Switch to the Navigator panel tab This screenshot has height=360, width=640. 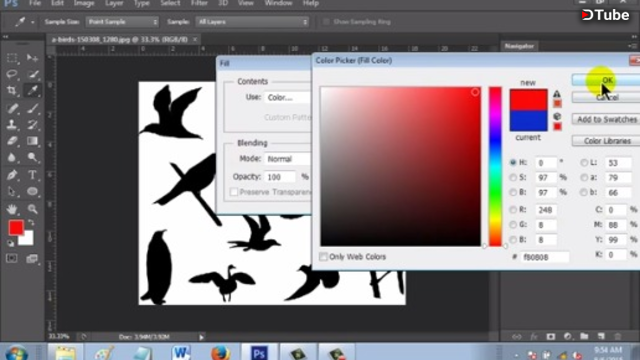[x=519, y=46]
